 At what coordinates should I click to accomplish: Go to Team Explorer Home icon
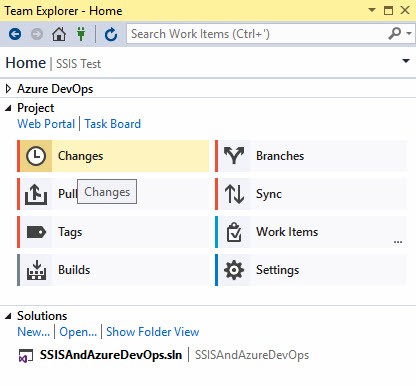pyautogui.click(x=59, y=34)
